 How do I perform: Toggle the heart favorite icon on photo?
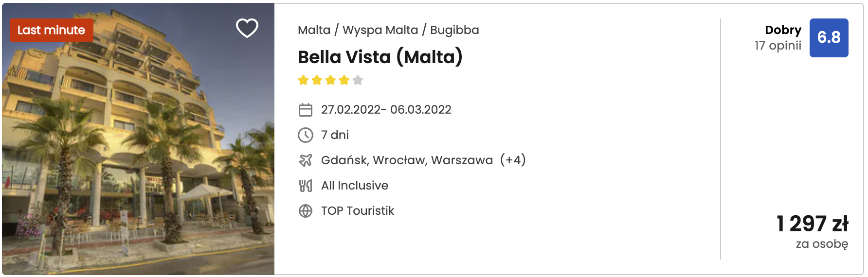pos(247,28)
